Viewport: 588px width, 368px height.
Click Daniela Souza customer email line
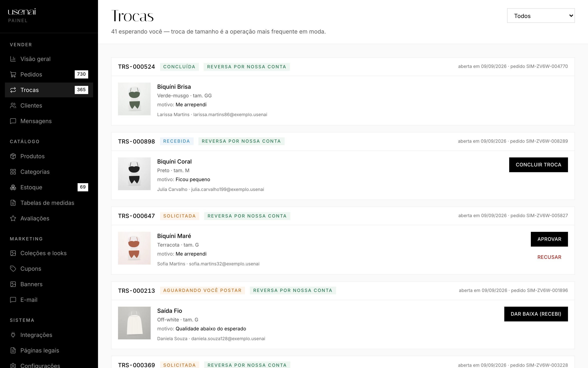[211, 339]
